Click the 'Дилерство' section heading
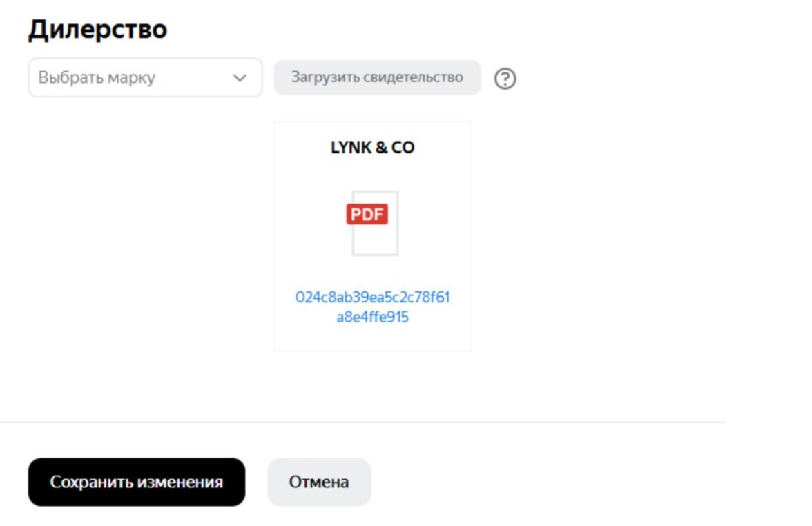812x526 pixels. pos(98,30)
